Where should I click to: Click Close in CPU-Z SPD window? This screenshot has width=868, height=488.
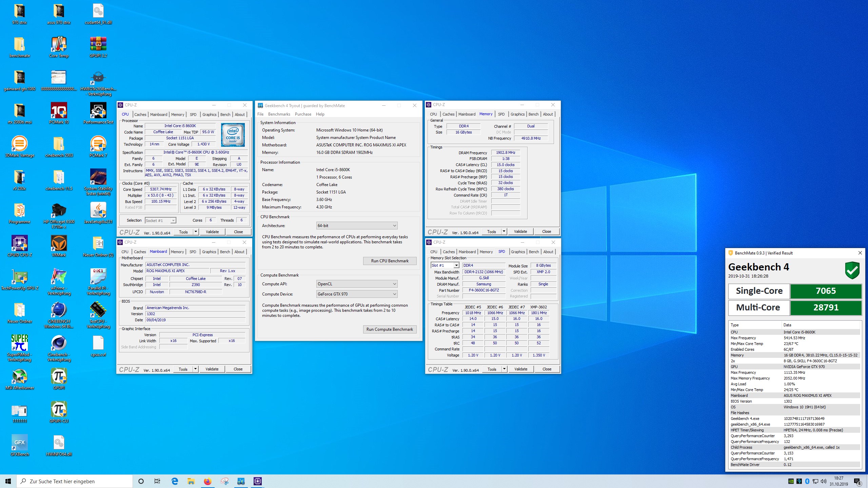pos(547,369)
